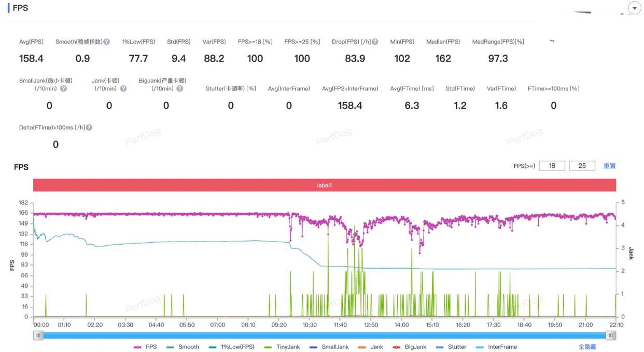644x352 pixels.
Task: Toggle the Smooth series in the legend
Action: [183, 347]
